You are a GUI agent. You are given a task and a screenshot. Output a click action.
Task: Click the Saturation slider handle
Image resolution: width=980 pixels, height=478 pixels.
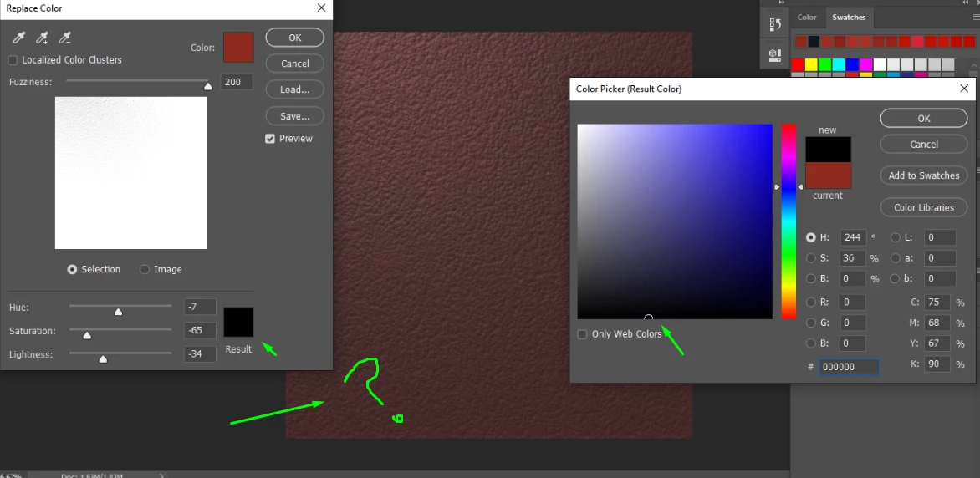point(88,335)
